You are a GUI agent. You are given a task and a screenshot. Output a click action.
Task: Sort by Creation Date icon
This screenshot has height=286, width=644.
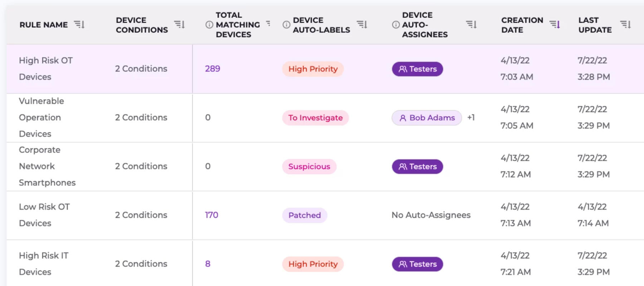point(555,25)
